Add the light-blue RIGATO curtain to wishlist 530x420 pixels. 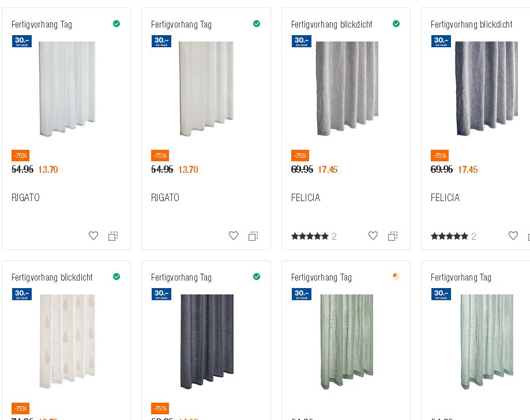tap(93, 236)
